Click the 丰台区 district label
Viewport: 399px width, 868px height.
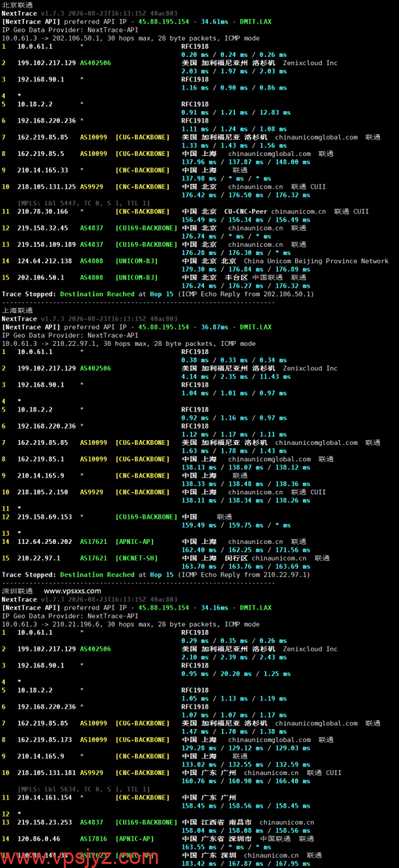[x=236, y=277]
